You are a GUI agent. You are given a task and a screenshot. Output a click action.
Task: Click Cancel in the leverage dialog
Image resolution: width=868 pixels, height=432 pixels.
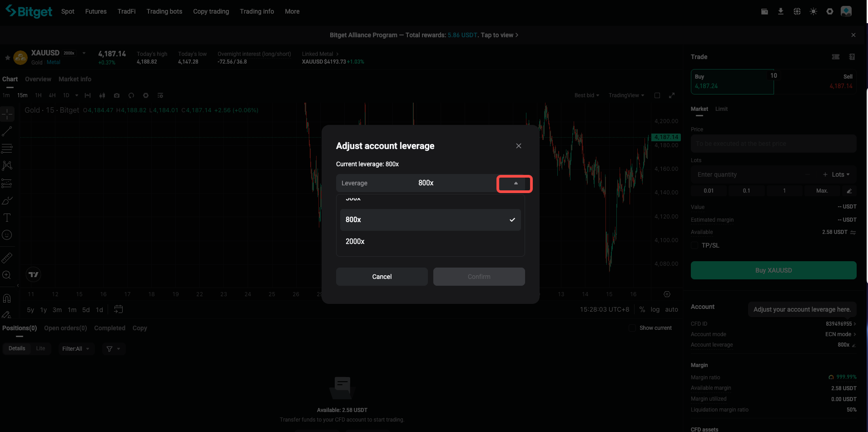click(x=382, y=277)
